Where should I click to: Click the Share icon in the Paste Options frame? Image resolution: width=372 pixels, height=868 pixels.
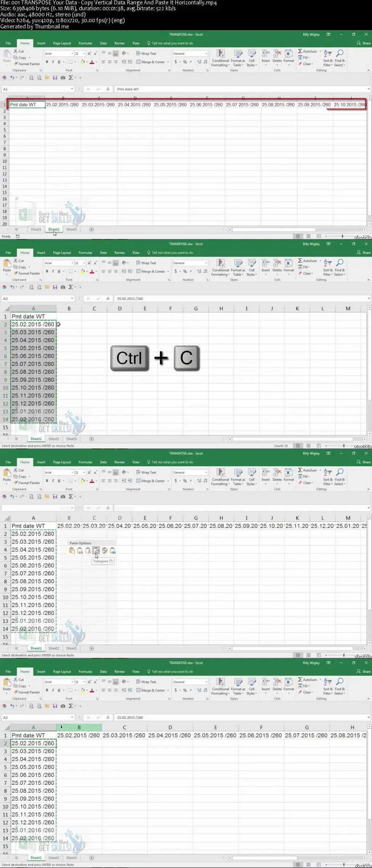click(x=364, y=462)
